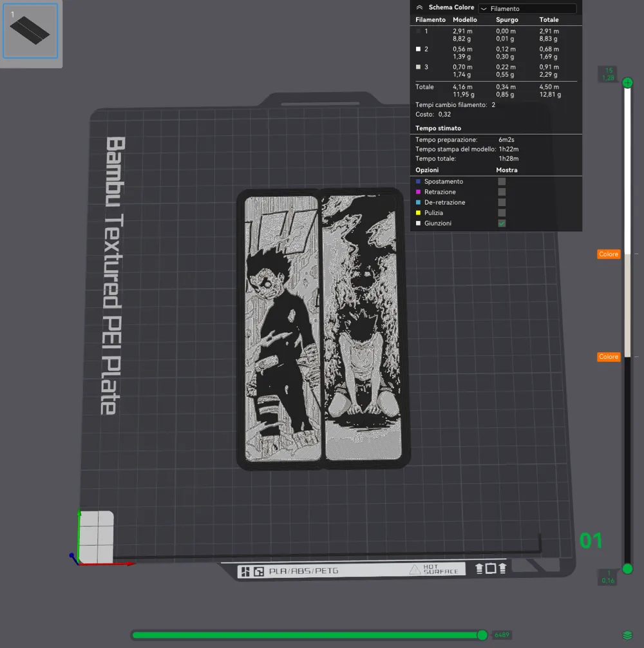Click the lower Colore change marker
Viewport: 644px width, 648px height.
click(x=609, y=357)
